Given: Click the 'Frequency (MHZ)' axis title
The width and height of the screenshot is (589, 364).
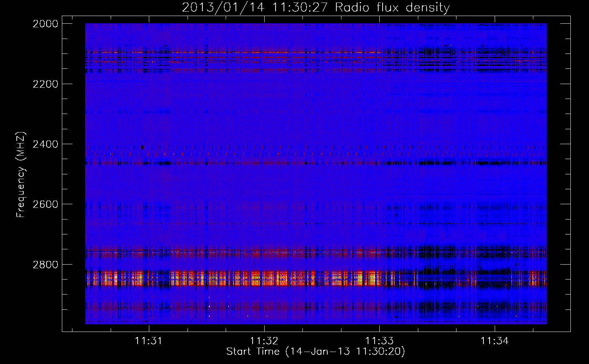Looking at the screenshot, I should [21, 175].
